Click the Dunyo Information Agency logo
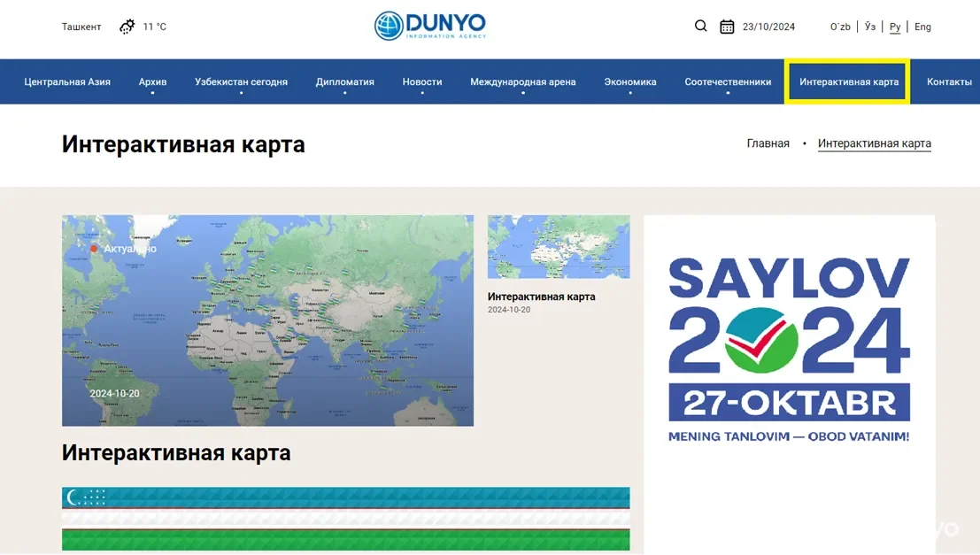Viewport: 980px width, 555px height. 430,26
